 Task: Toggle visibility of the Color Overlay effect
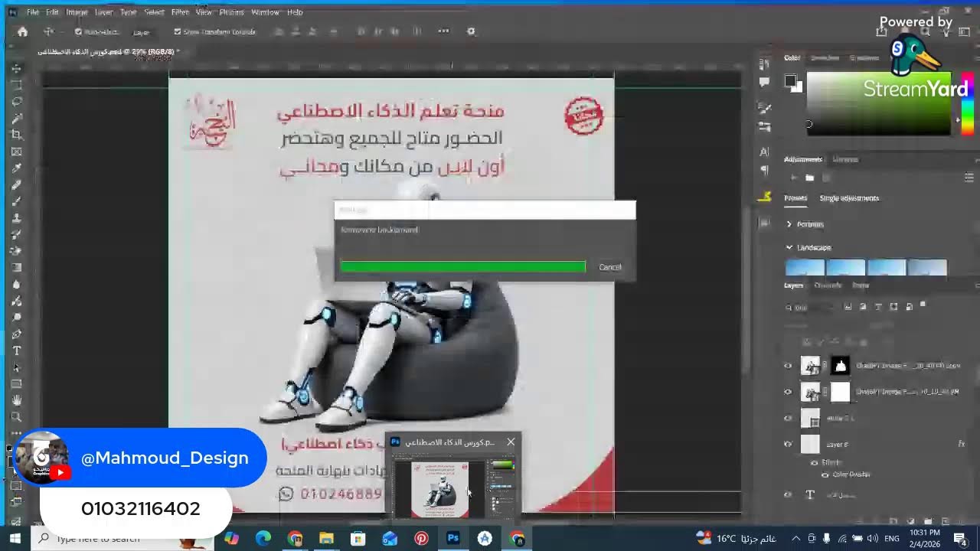(825, 474)
